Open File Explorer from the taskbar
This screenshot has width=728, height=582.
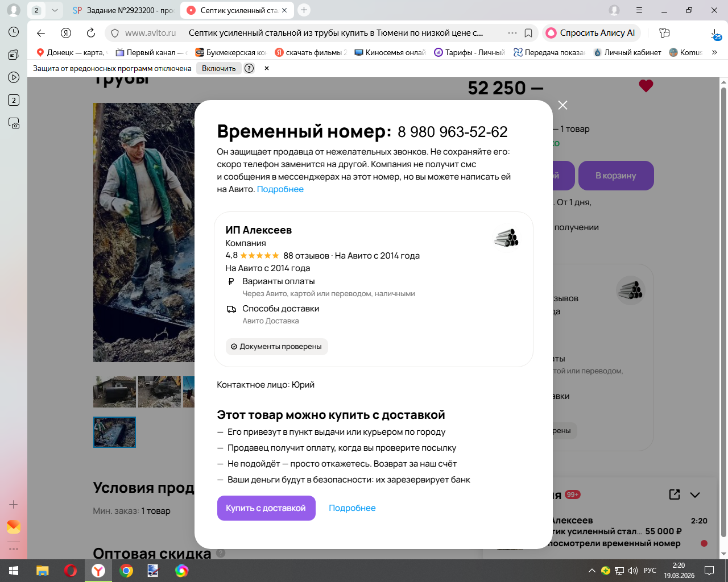point(43,571)
